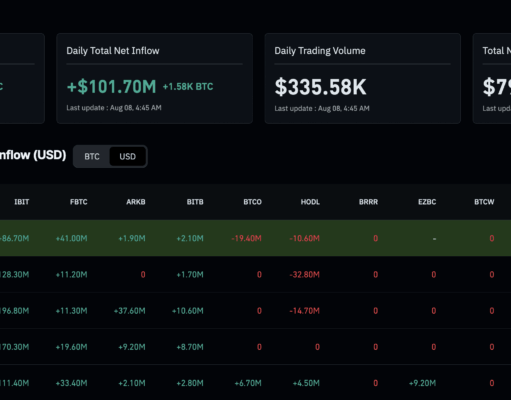This screenshot has height=400, width=511.
Task: Click the +1.58K BTC inflow figure
Action: tap(188, 87)
